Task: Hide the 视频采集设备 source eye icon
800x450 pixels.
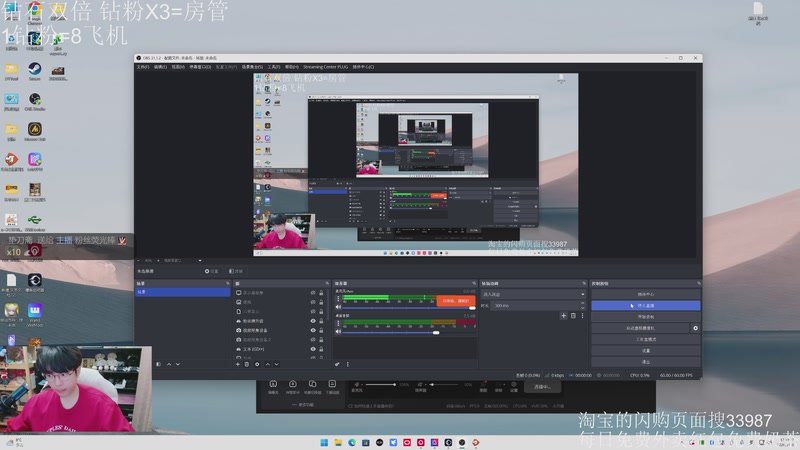Action: point(313,330)
